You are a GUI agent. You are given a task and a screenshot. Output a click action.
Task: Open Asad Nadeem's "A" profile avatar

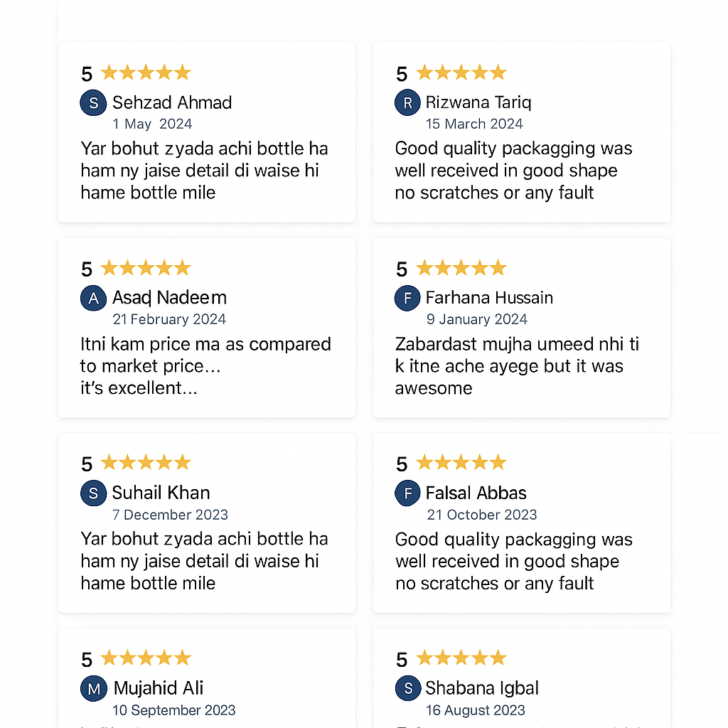(x=93, y=299)
